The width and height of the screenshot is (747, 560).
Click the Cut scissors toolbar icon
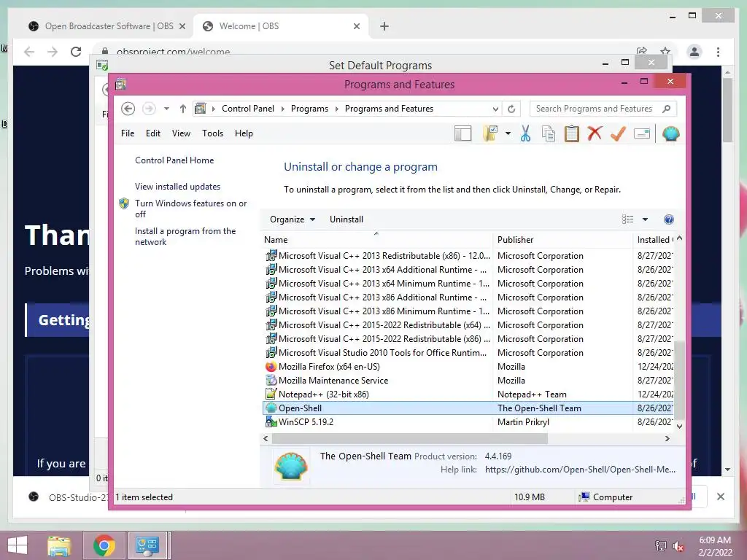click(x=525, y=134)
